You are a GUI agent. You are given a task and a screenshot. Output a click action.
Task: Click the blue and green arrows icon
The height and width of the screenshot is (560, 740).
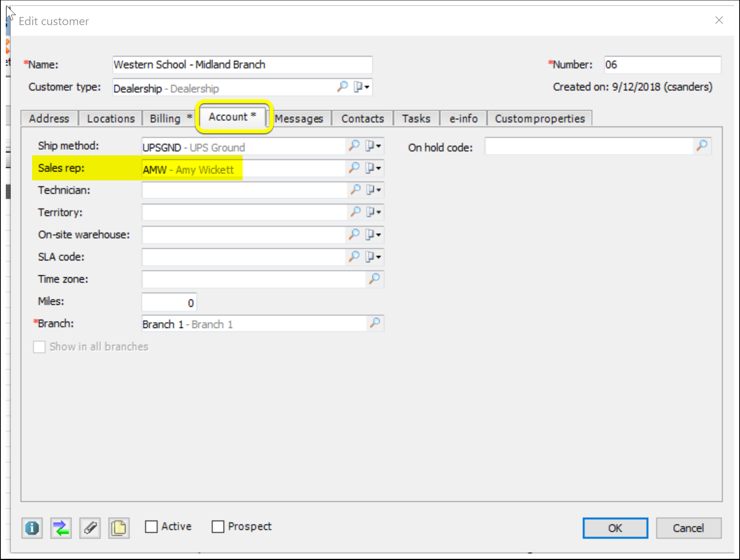coord(61,528)
